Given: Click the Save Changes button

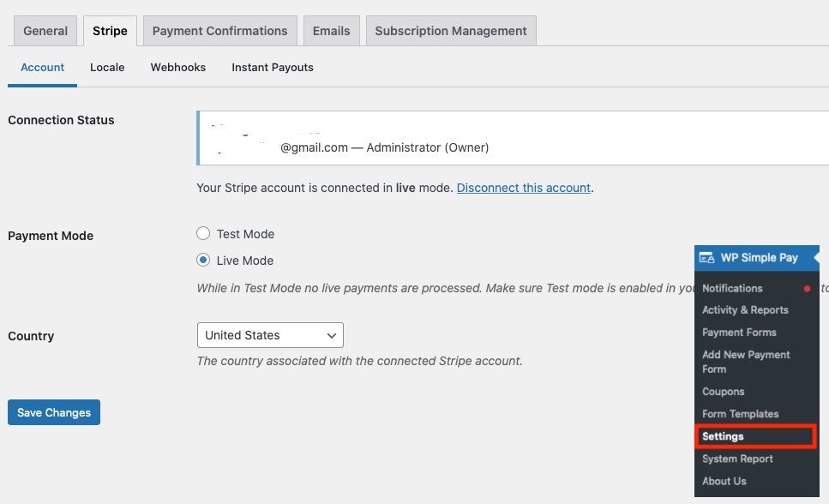Looking at the screenshot, I should (54, 412).
